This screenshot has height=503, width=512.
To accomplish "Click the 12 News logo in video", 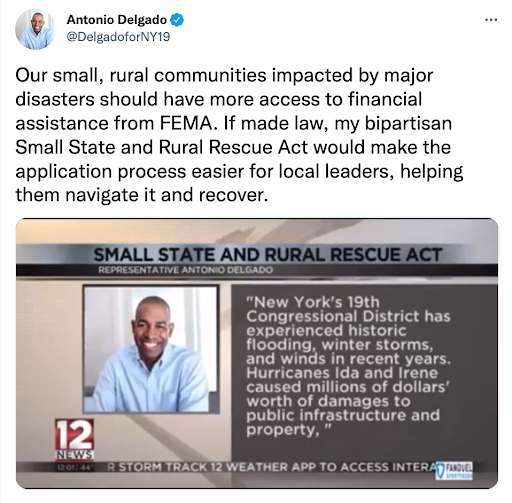I will pos(75,439).
